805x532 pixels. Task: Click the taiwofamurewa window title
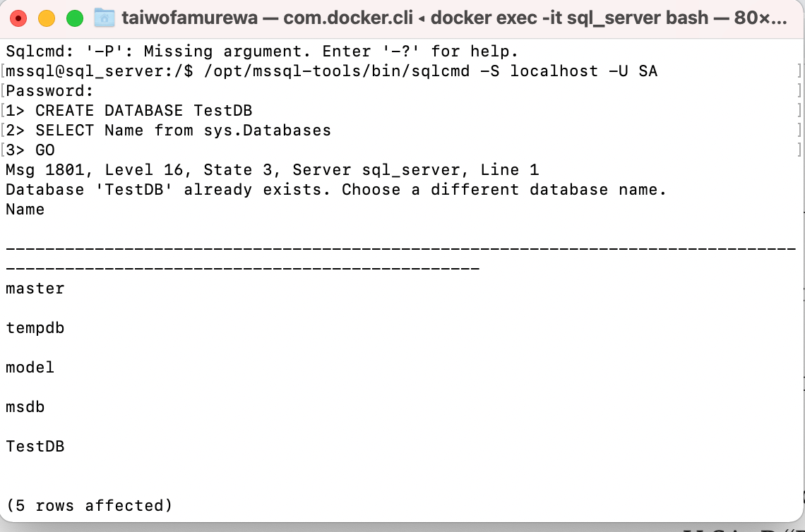pos(191,18)
